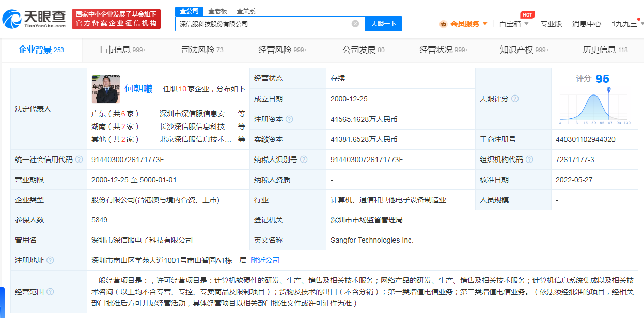Click the score distribution chart

(x=595, y=106)
